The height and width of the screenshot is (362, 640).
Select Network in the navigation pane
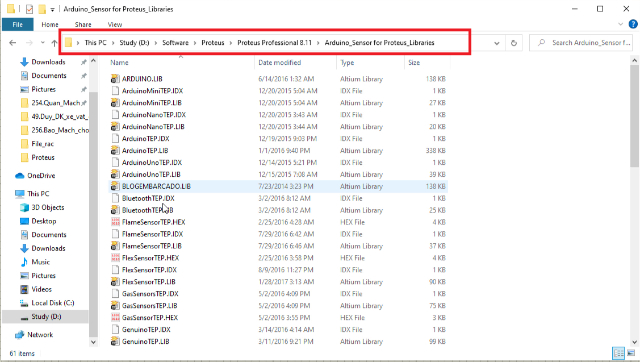40,335
